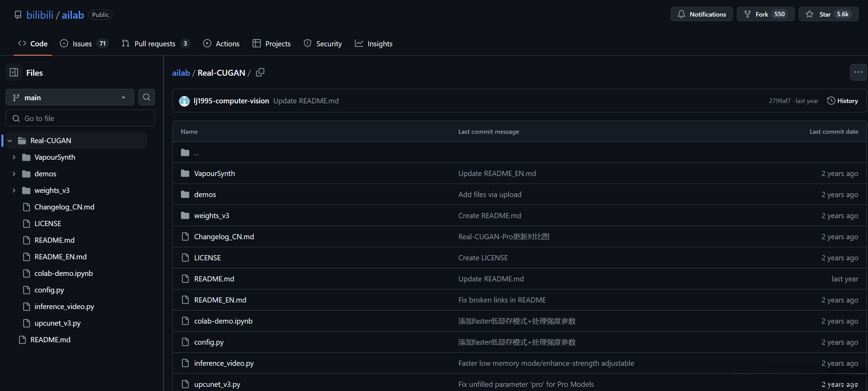The width and height of the screenshot is (868, 391).
Task: Collapse the Files side panel icon
Action: [14, 72]
